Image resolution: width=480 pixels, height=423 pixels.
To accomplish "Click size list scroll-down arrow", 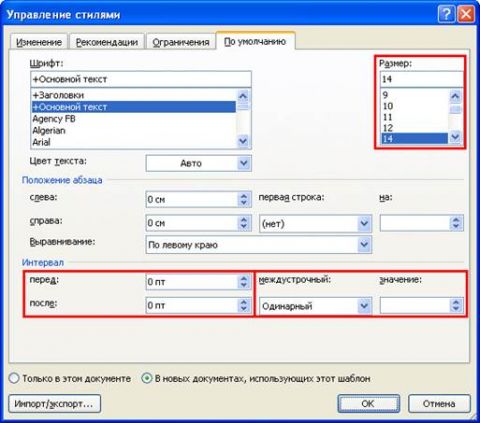I will tap(455, 137).
